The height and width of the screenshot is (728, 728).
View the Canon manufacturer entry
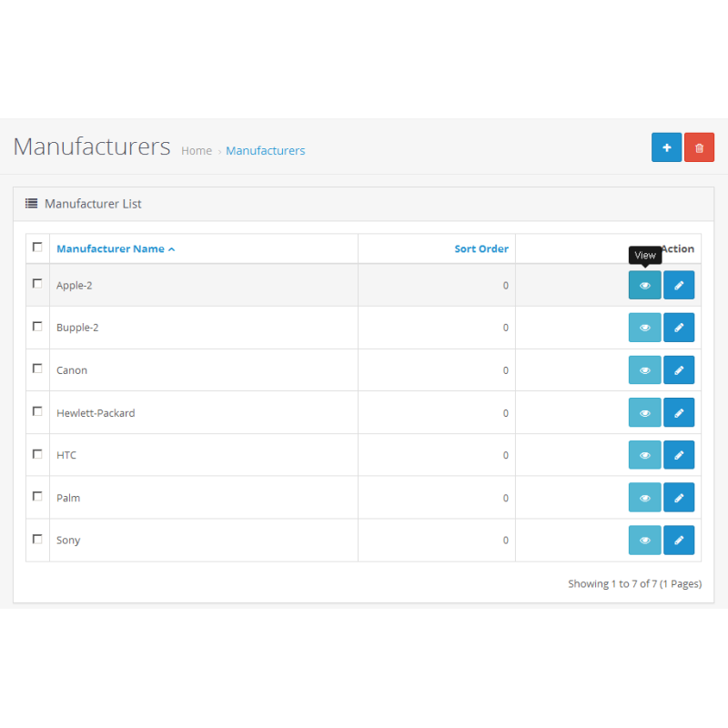click(x=644, y=370)
